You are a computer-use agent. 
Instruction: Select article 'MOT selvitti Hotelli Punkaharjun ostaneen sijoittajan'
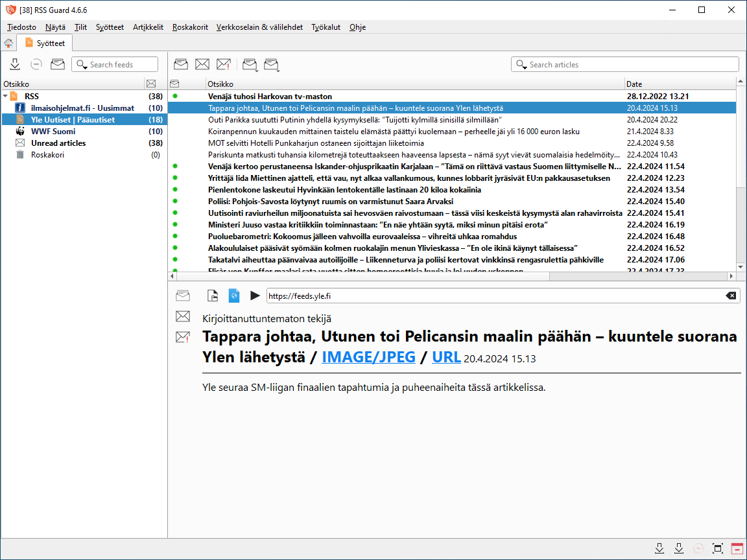pos(316,143)
